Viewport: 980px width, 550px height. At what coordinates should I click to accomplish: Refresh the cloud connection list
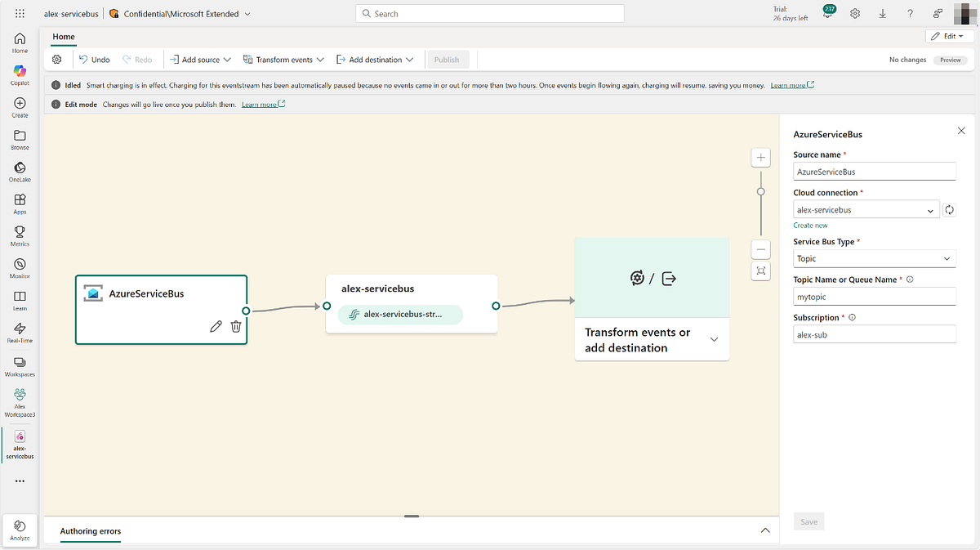950,210
